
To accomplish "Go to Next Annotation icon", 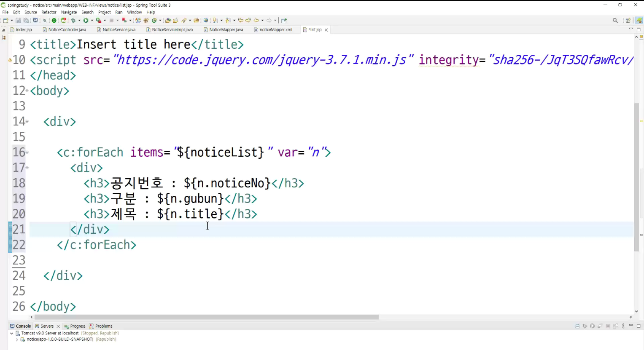I will click(216, 20).
